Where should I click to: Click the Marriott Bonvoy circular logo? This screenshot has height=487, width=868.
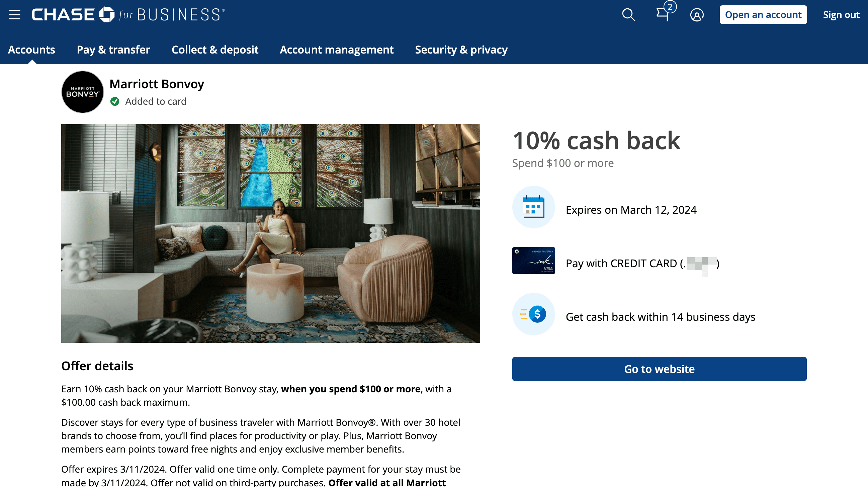[x=83, y=92]
